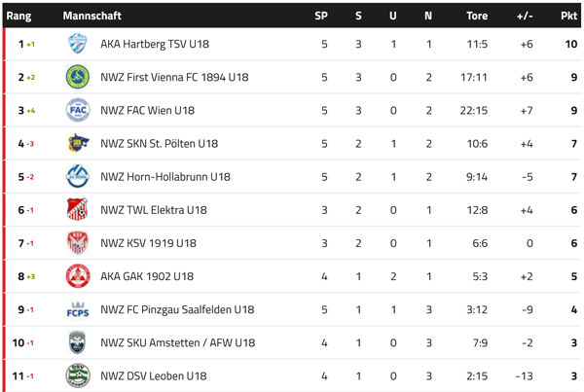This screenshot has width=584, height=392.
Task: Open the NWZ FAC Wien U18 team link
Action: pos(147,111)
